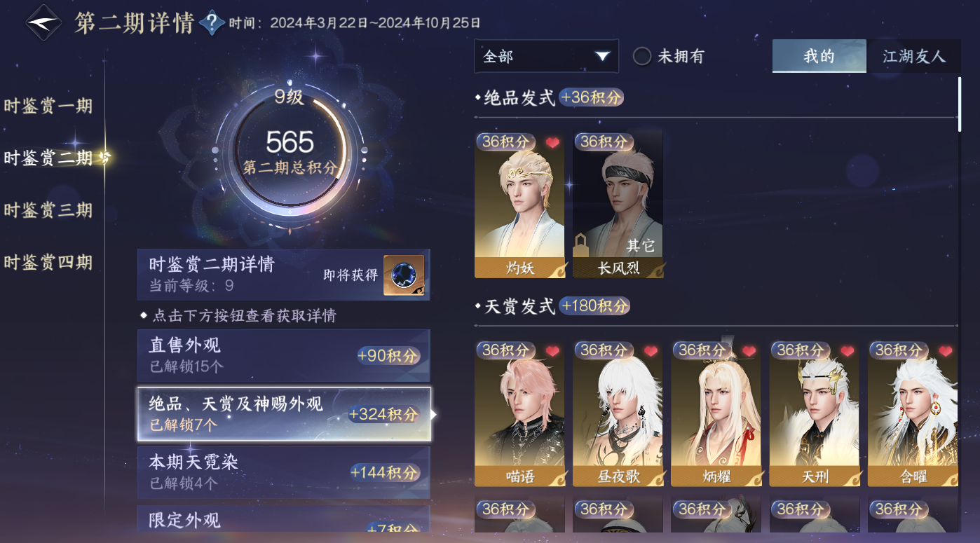
Task: Toggle heart favorite on 天刑 hairstyle
Action: click(847, 351)
